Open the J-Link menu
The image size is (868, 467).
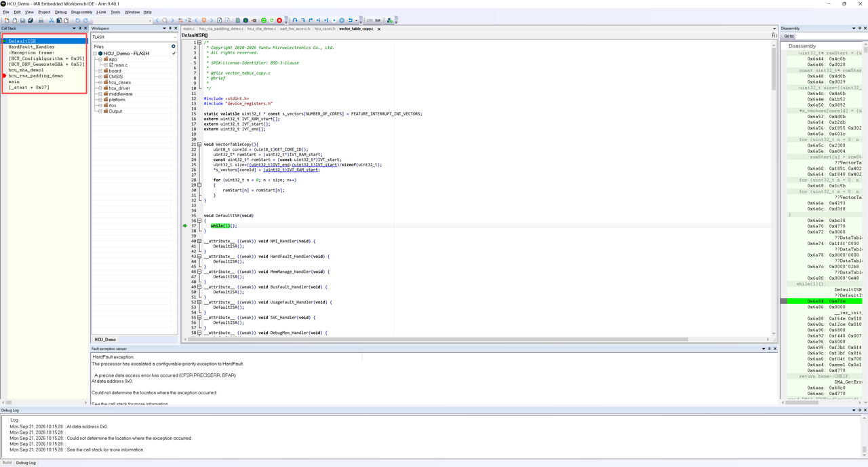(x=101, y=12)
